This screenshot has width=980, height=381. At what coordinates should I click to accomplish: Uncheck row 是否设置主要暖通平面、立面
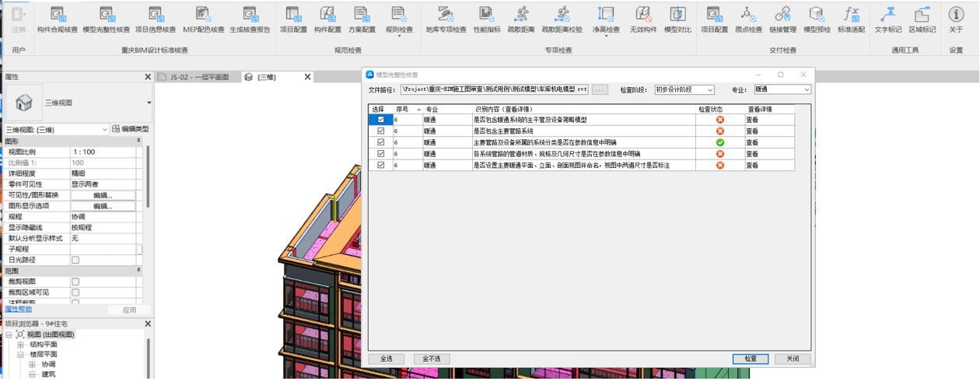pyautogui.click(x=380, y=166)
